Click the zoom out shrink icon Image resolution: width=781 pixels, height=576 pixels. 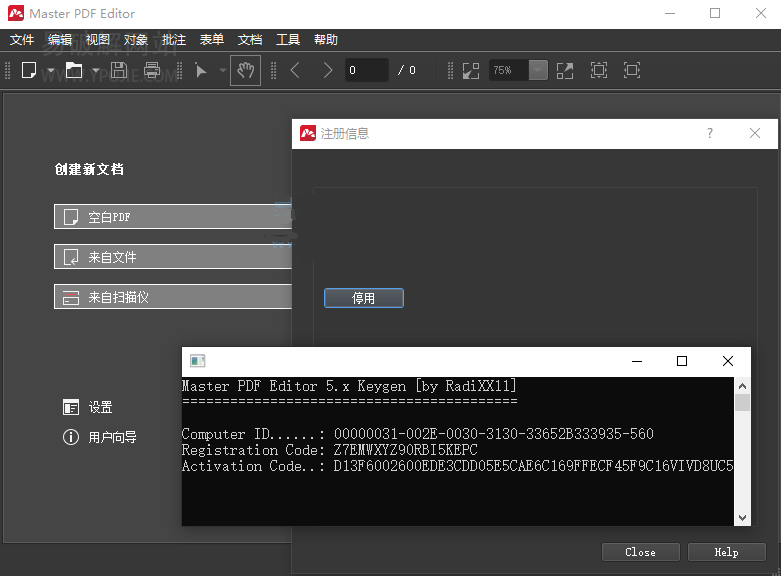pos(471,71)
